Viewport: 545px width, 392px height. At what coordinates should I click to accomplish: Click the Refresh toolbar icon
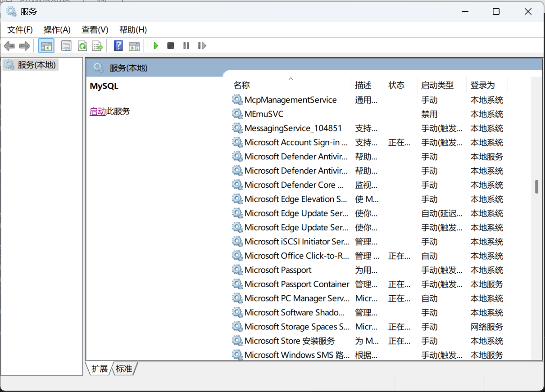82,45
